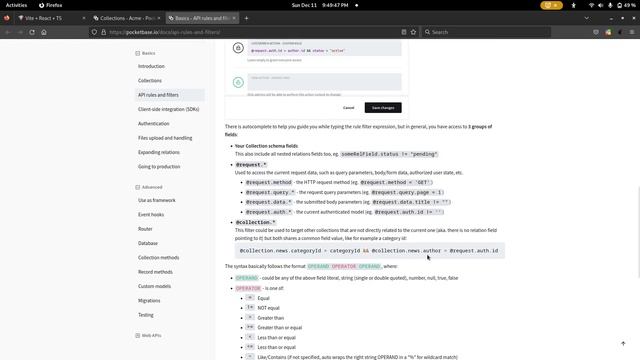Click the Firefox View pinned icon
640x360 pixels.
[x=7, y=18]
